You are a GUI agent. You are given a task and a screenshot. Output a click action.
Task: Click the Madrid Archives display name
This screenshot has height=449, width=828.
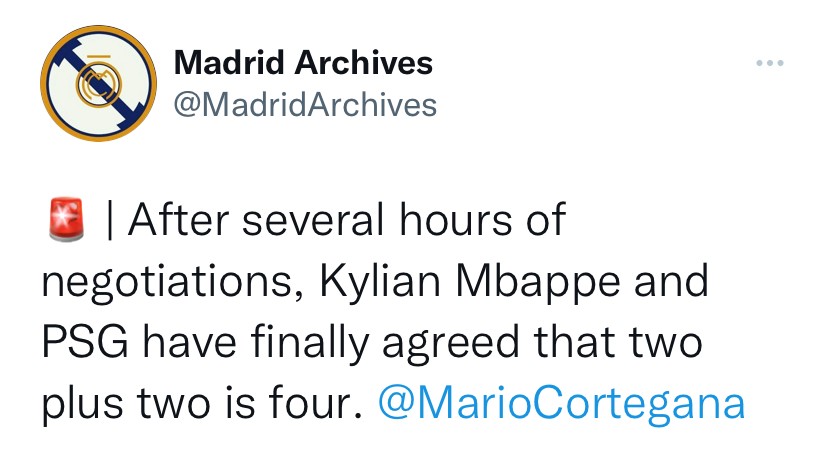pyautogui.click(x=303, y=63)
